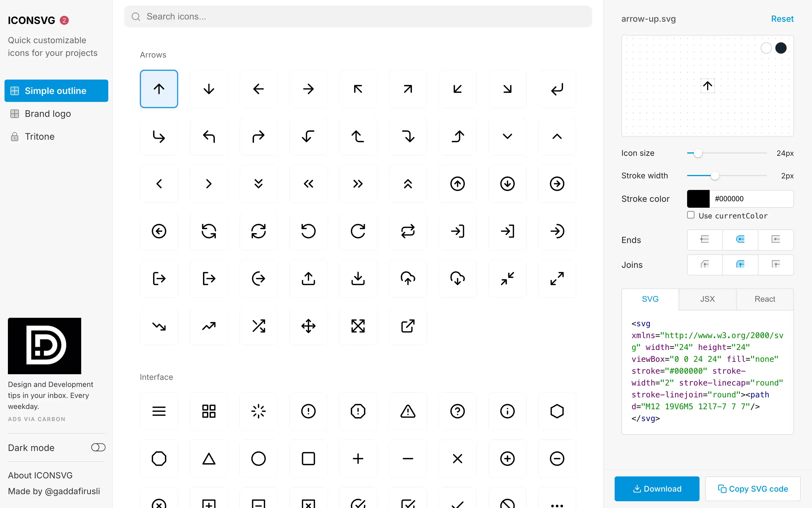The width and height of the screenshot is (812, 508).
Task: Choose the plus-circle icon
Action: point(507,458)
